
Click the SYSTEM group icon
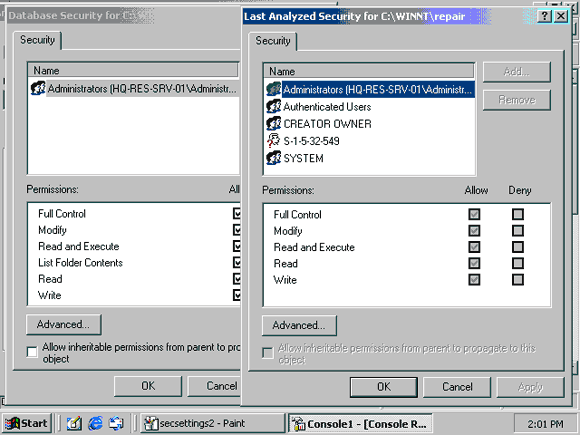[274, 158]
